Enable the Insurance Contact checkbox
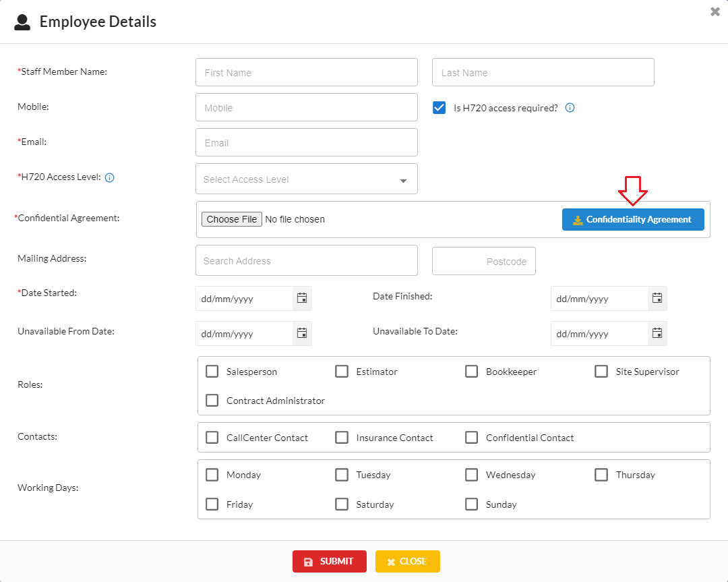728x582 pixels. [342, 438]
